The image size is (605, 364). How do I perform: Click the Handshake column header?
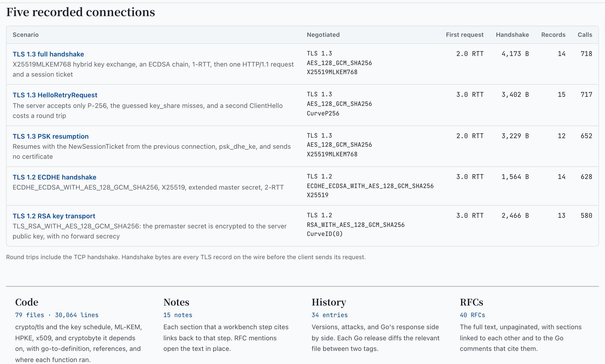click(512, 35)
